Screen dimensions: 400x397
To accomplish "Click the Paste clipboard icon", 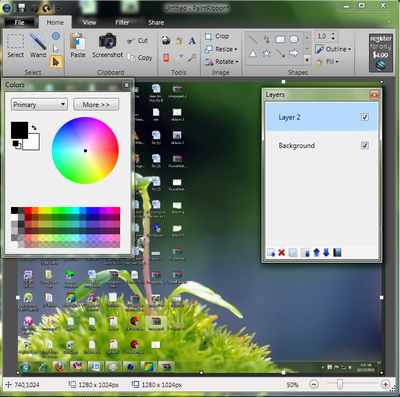I will 78,41.
